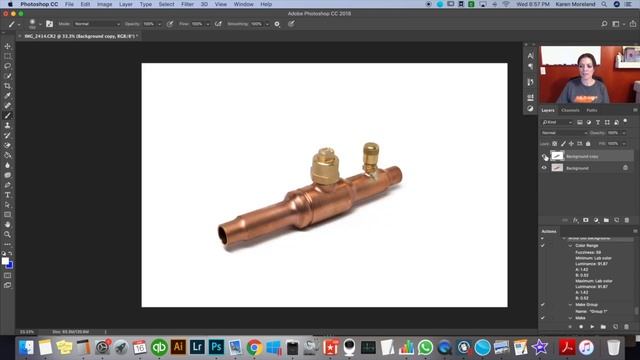Switch to the Channels tab
Image resolution: width=640 pixels, height=360 pixels.
click(570, 110)
